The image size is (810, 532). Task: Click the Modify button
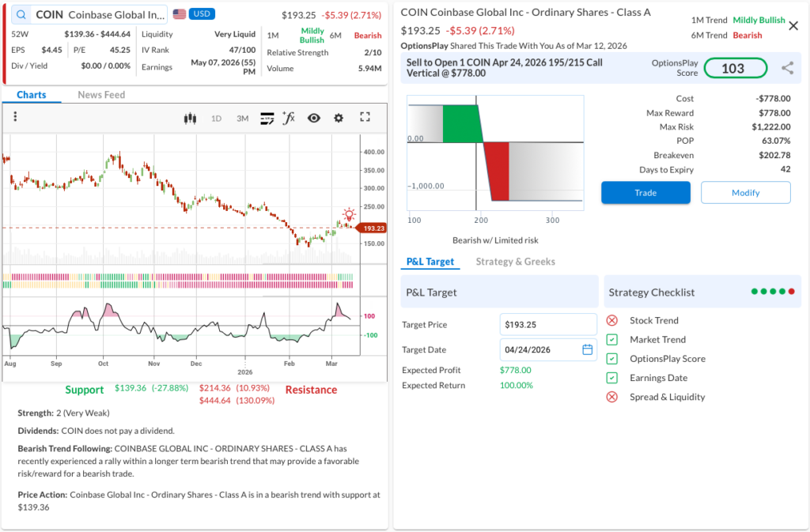point(745,193)
